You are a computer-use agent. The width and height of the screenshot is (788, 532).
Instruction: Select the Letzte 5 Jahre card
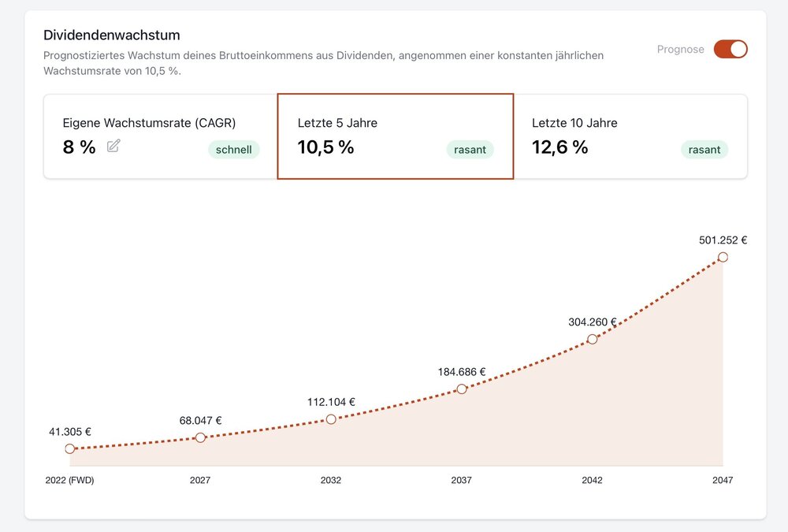(395, 136)
